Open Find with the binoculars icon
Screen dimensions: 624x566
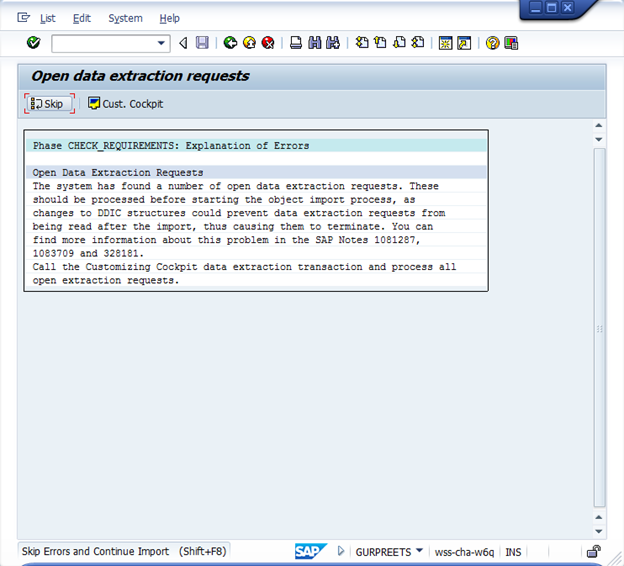tap(314, 43)
